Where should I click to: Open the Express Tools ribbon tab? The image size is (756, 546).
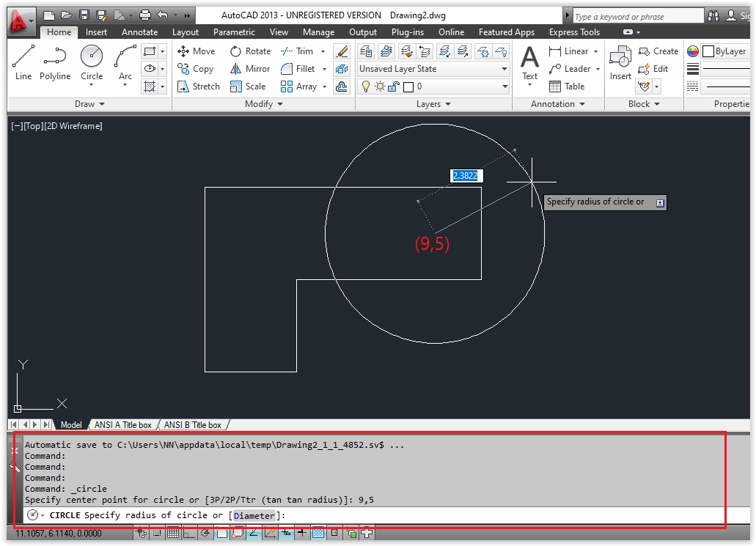[x=573, y=32]
